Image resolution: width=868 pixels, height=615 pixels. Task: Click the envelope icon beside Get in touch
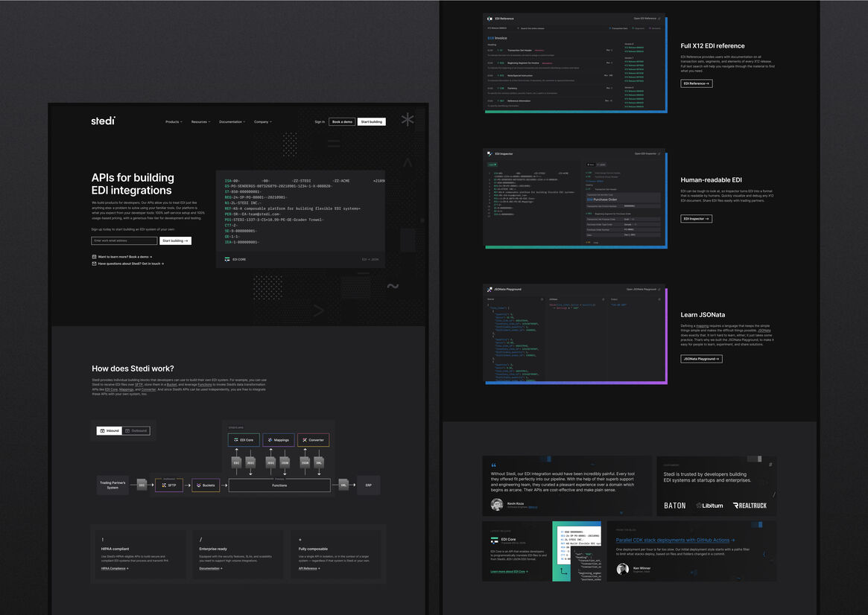pyautogui.click(x=94, y=264)
